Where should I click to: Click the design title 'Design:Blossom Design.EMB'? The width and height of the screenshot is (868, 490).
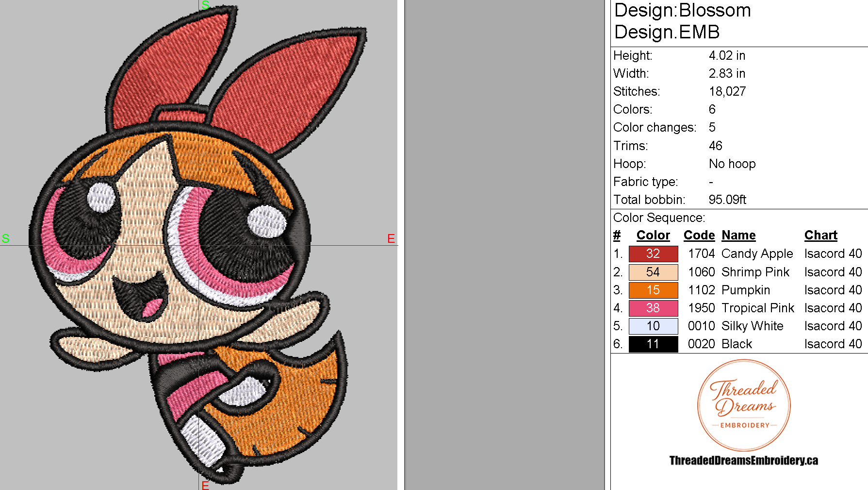682,21
